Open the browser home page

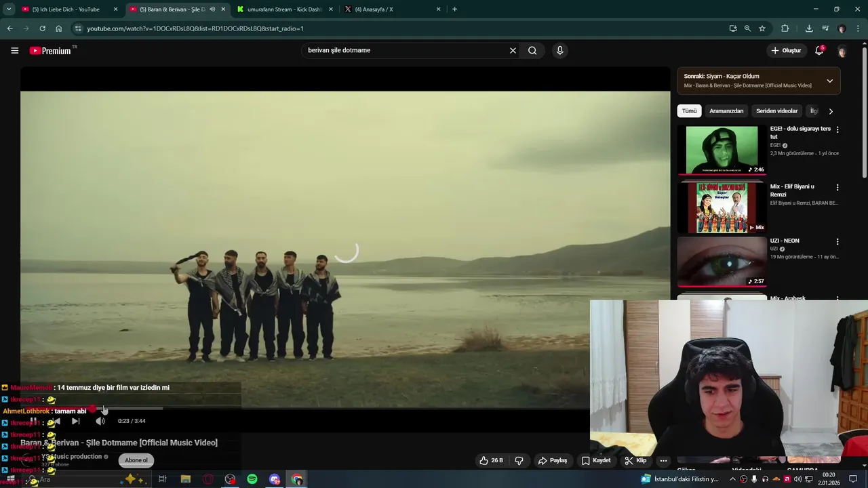58,28
